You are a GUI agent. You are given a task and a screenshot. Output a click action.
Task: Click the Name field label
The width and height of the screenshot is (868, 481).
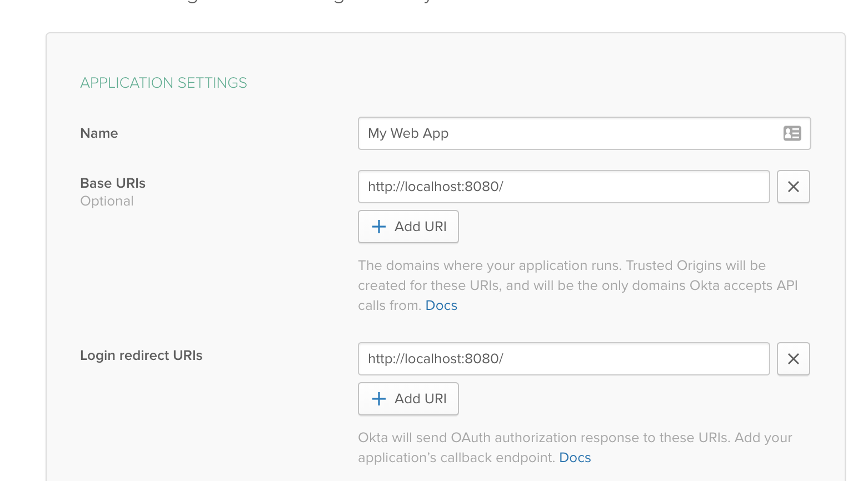[99, 133]
